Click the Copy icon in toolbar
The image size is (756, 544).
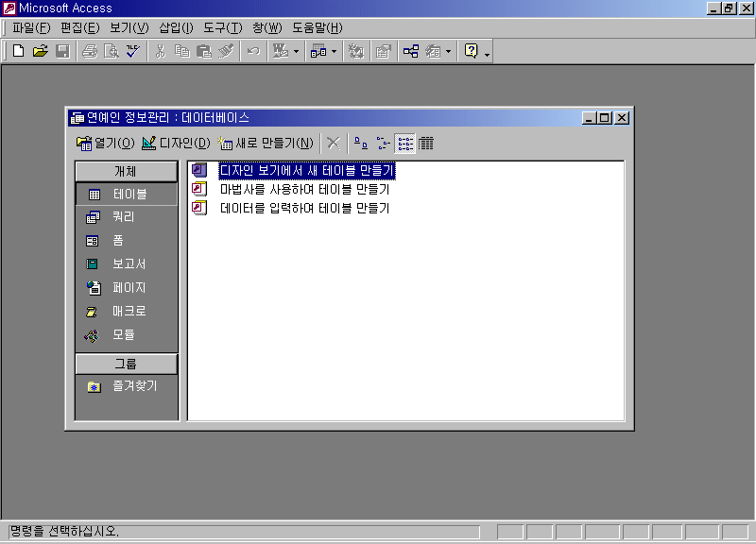[181, 51]
